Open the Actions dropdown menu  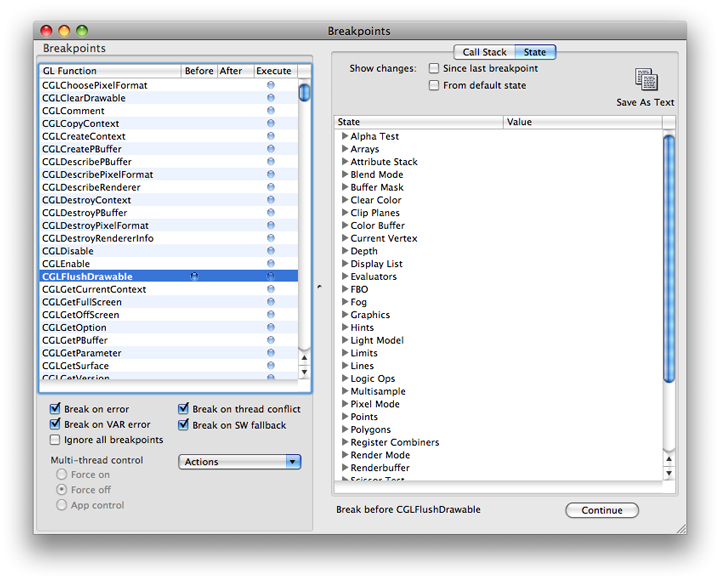(x=240, y=462)
